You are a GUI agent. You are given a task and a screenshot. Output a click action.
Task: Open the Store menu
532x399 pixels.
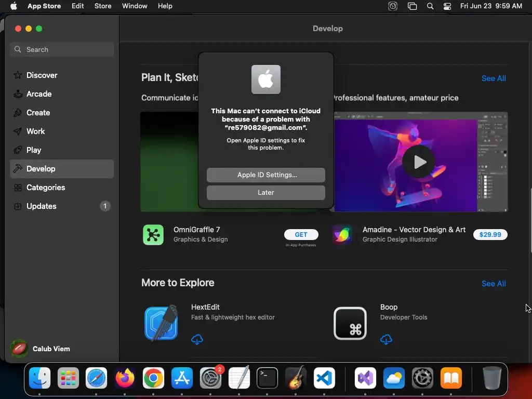(103, 6)
